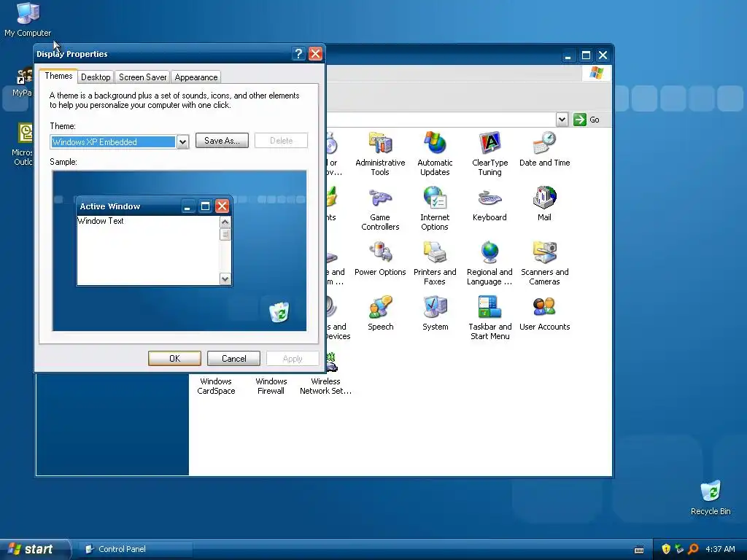Open the Start menu

pos(34,549)
